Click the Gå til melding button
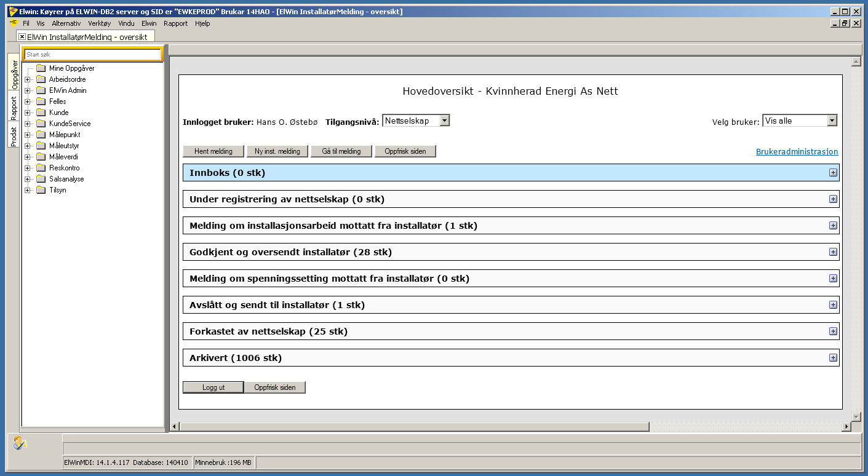The width and height of the screenshot is (868, 476). pyautogui.click(x=341, y=151)
